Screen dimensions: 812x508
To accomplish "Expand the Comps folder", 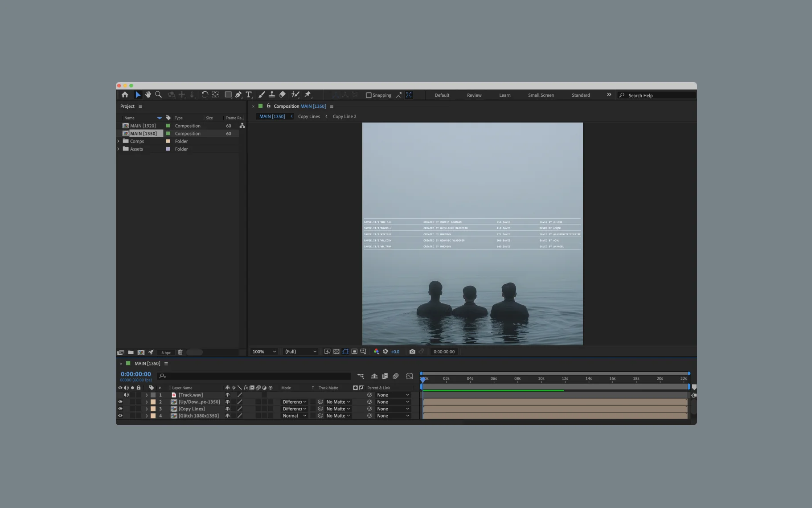I will click(x=119, y=141).
